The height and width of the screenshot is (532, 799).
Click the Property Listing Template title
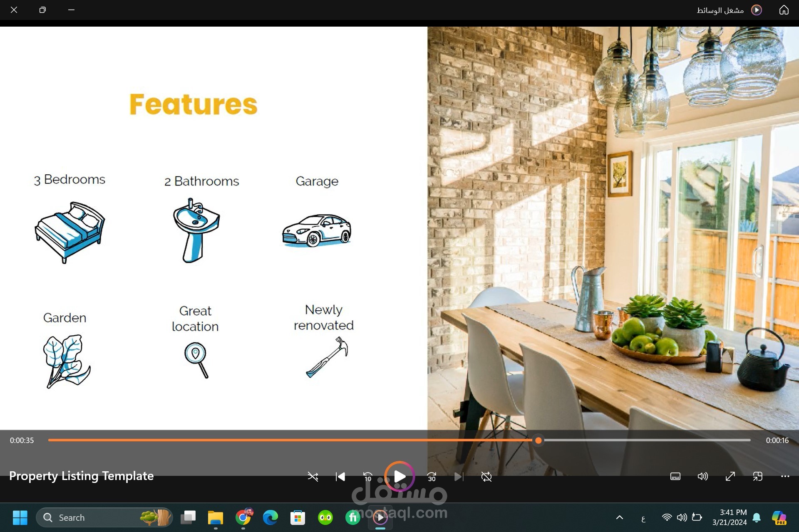82,476
